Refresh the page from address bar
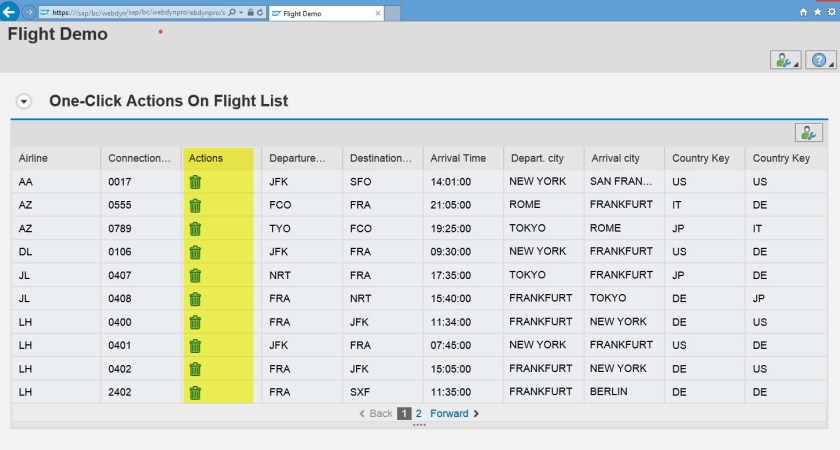The width and height of the screenshot is (840, 450). pyautogui.click(x=260, y=12)
